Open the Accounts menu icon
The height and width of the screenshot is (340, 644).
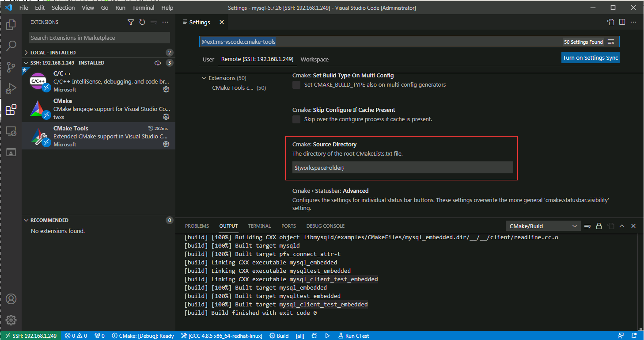point(11,299)
